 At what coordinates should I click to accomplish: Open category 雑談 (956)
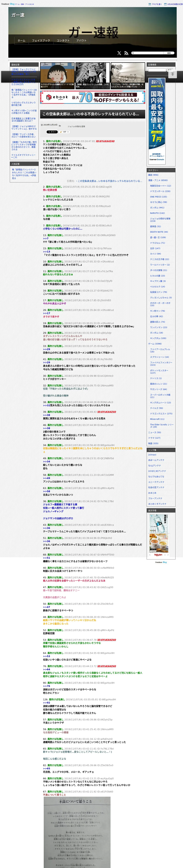[153, 175]
